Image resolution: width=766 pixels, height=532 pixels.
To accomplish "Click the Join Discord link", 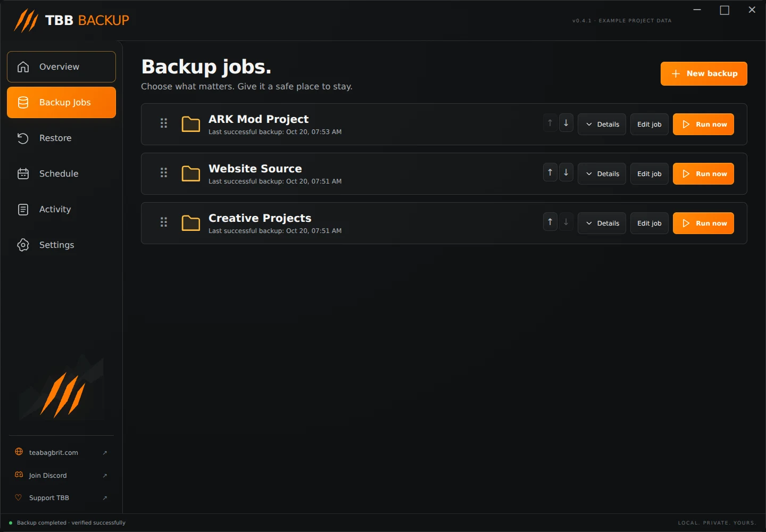I will pyautogui.click(x=61, y=476).
